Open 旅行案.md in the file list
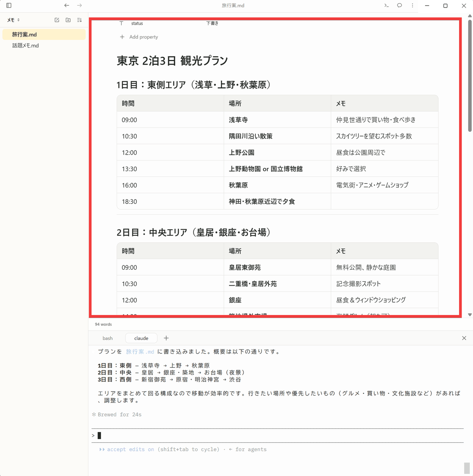 [44, 35]
